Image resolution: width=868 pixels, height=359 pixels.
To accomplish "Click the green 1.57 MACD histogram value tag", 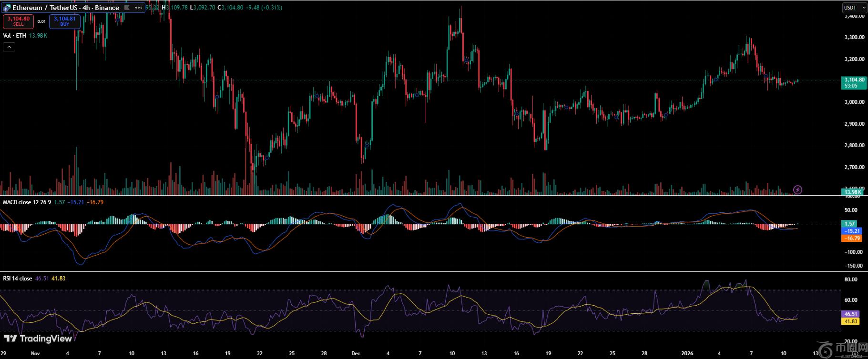I will [850, 224].
